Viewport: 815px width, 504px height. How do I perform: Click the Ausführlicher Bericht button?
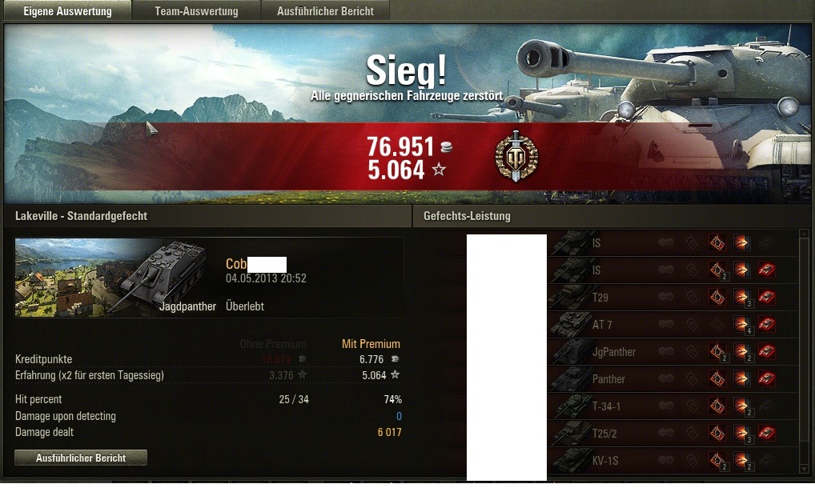[81, 458]
